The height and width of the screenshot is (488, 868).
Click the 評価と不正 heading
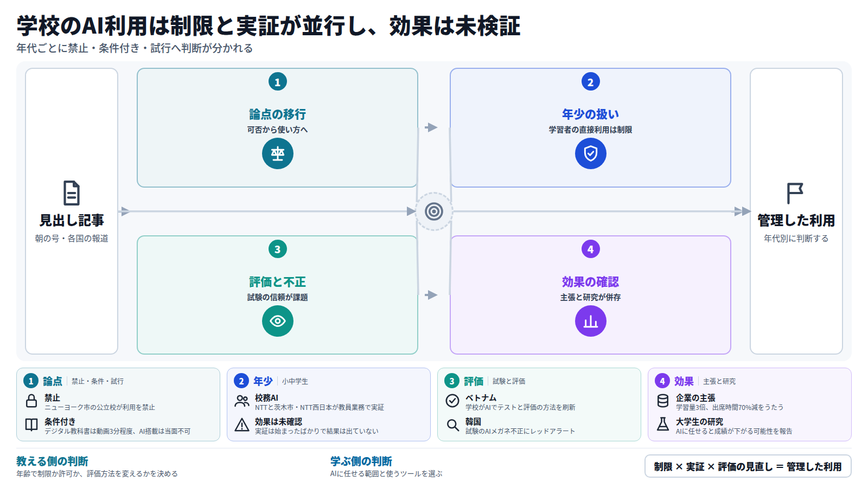pyautogui.click(x=278, y=282)
